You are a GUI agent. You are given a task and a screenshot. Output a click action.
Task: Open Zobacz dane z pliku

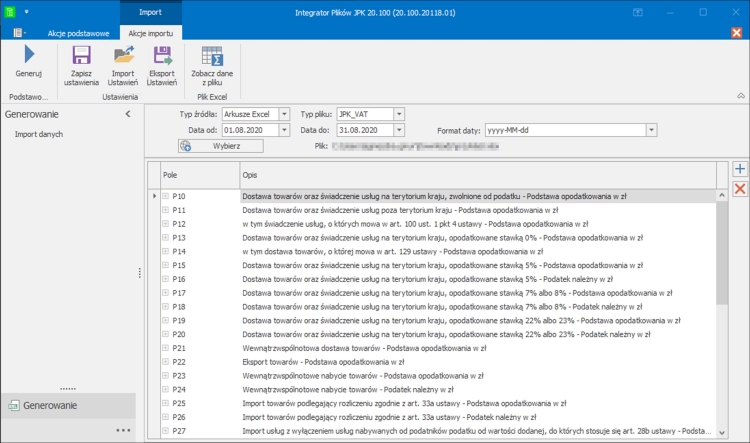212,56
